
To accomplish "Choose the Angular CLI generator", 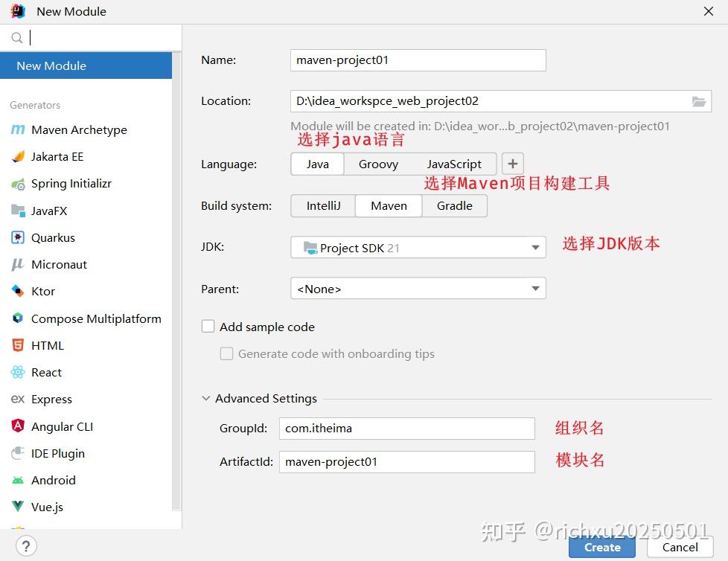I will click(x=61, y=426).
